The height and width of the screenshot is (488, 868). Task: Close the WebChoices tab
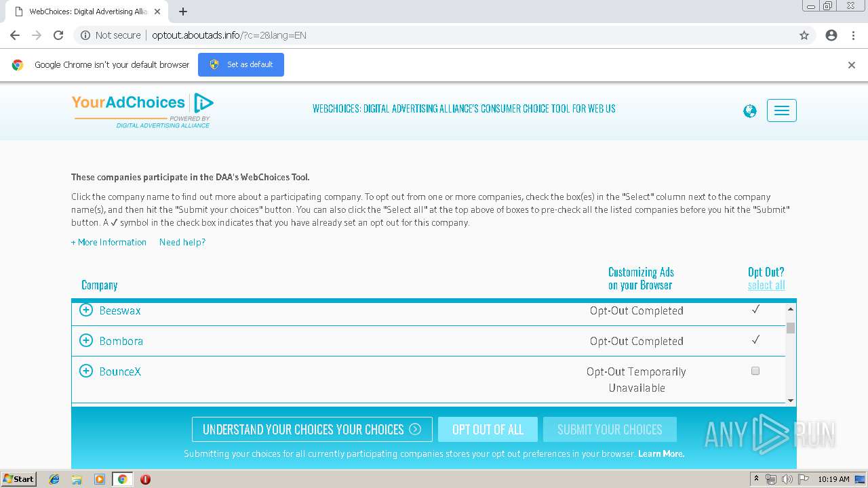[x=157, y=12]
